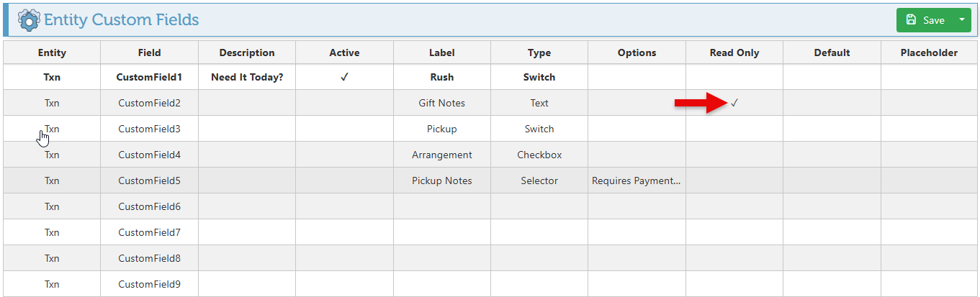Click the Pickup Notes label cell
980x297 pixels.
point(441,181)
